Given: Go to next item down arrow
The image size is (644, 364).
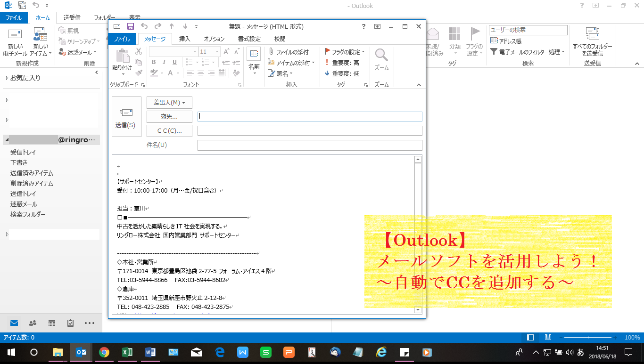Looking at the screenshot, I should click(185, 26).
